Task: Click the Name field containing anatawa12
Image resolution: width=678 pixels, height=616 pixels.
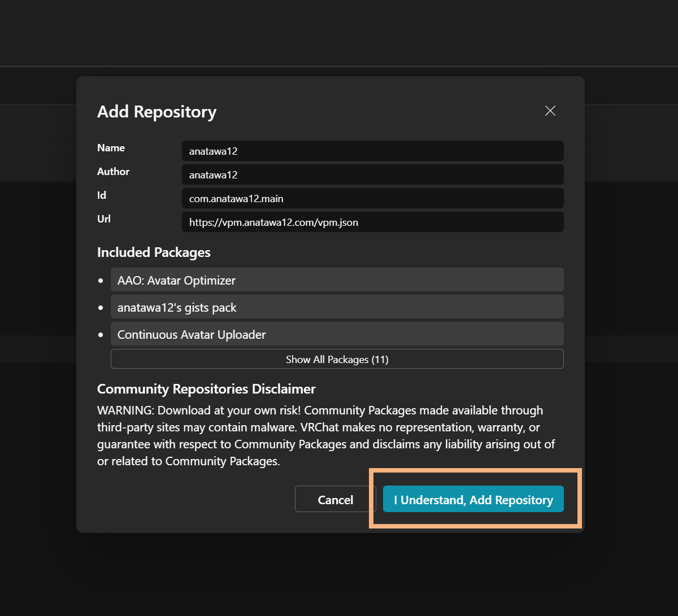Action: point(373,151)
